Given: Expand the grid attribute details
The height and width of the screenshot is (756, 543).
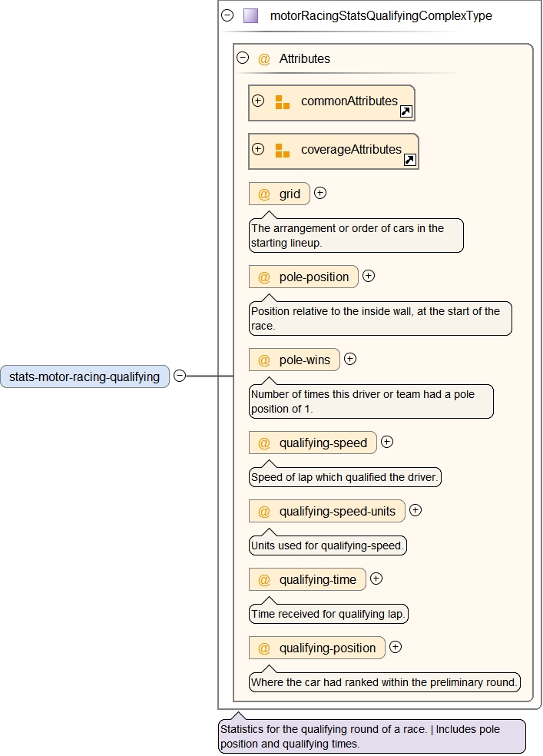Looking at the screenshot, I should [x=320, y=193].
